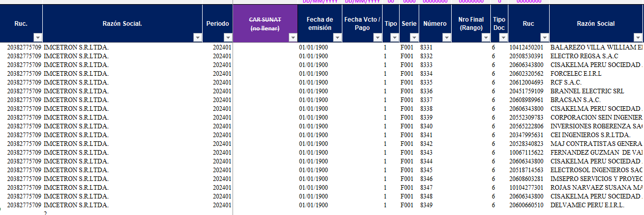
Task: Select the IMSEPRO SERVICIOS Y PROYEC cell
Action: tap(597, 179)
